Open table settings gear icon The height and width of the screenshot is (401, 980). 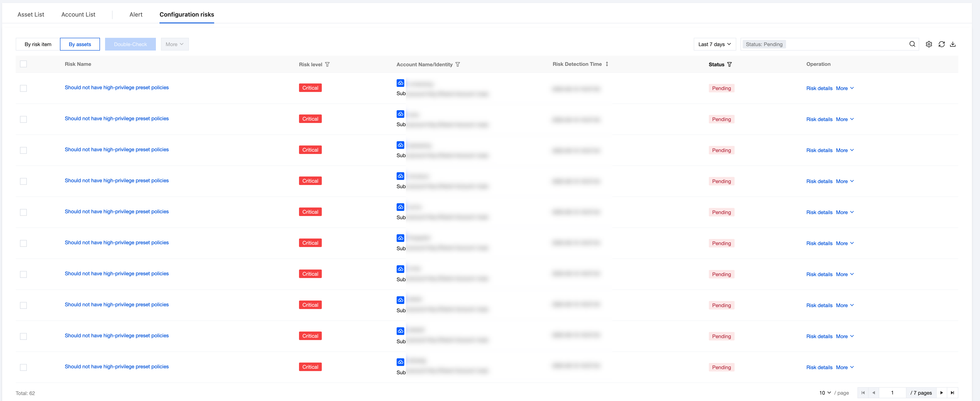click(x=929, y=44)
